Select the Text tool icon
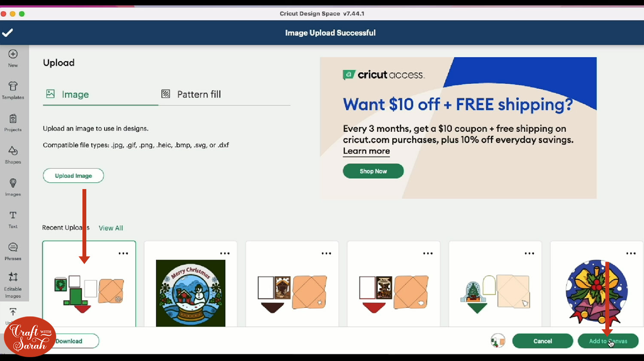 click(13, 215)
